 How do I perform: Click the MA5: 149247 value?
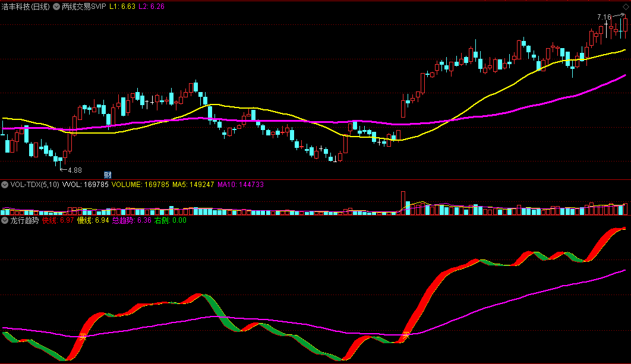pos(193,185)
